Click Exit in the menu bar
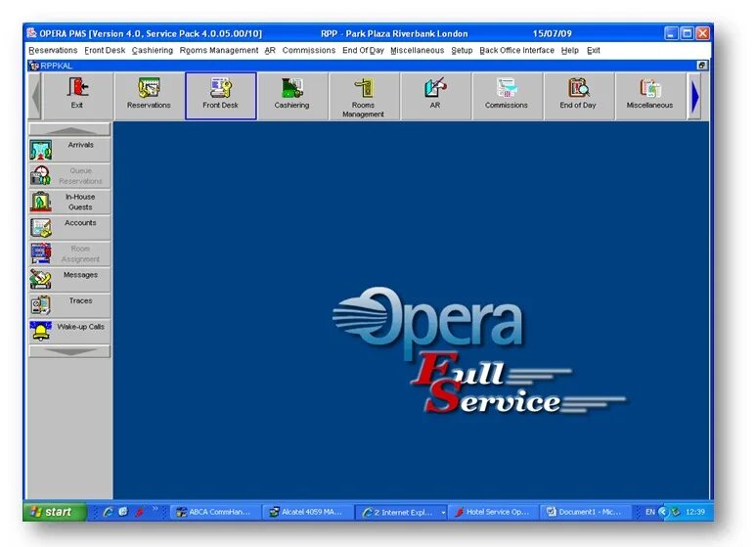The width and height of the screenshot is (756, 547). click(x=594, y=50)
